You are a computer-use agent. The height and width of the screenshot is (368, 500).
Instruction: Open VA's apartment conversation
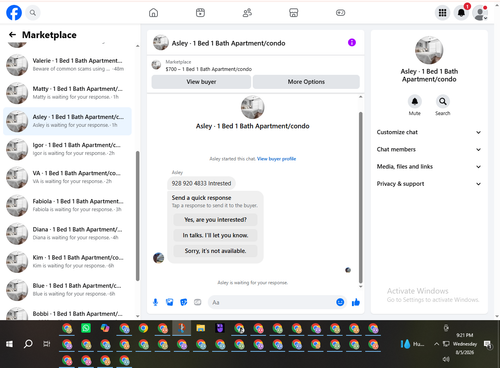click(67, 177)
